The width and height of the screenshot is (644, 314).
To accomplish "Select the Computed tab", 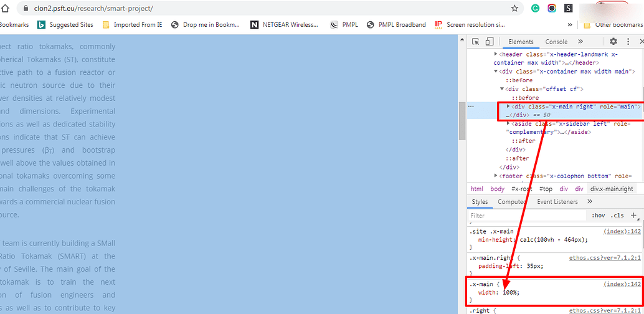I will 512,202.
